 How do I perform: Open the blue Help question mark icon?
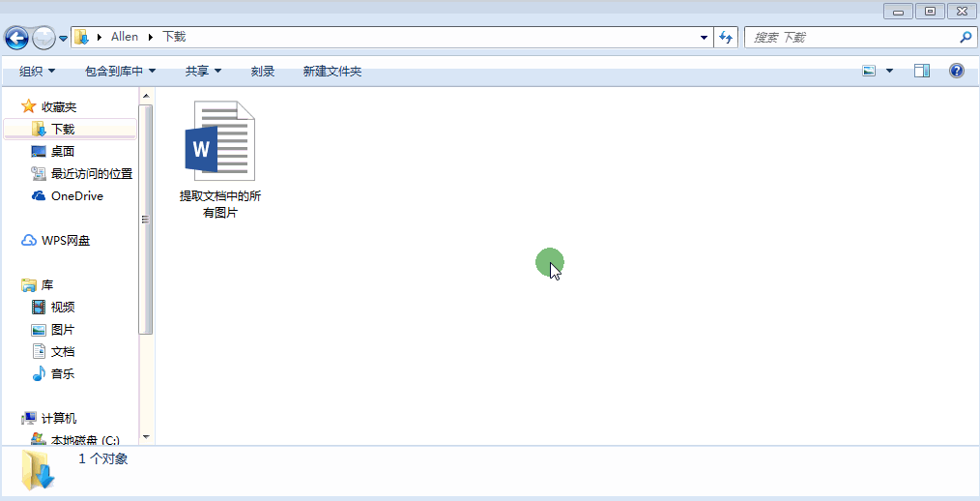(x=956, y=71)
